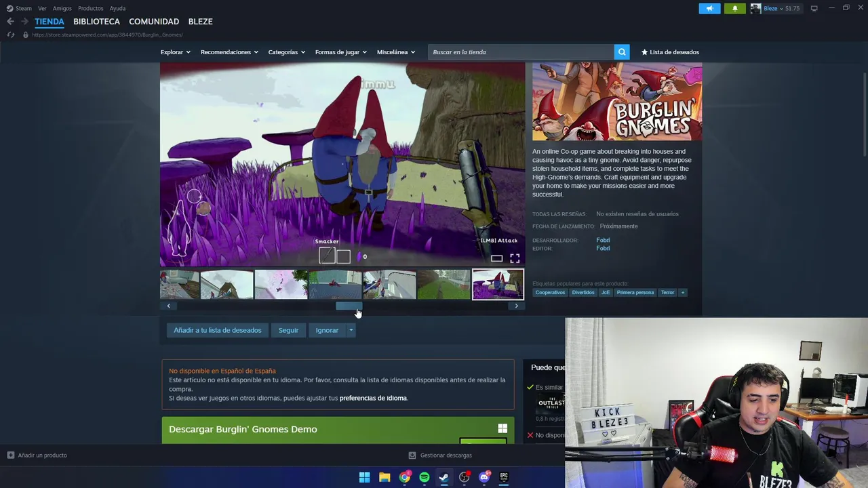Viewport: 868px width, 488px height.
Task: Click the Bleze profile avatar
Action: 755,9
